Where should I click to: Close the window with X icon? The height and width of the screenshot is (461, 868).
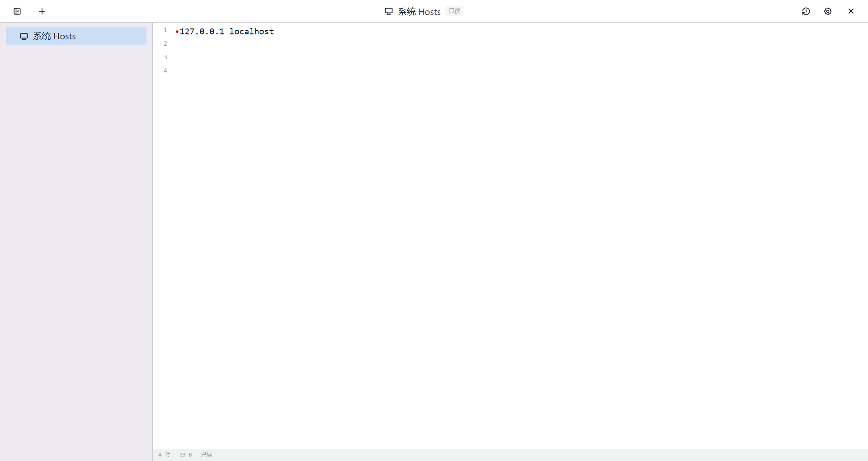click(x=851, y=11)
